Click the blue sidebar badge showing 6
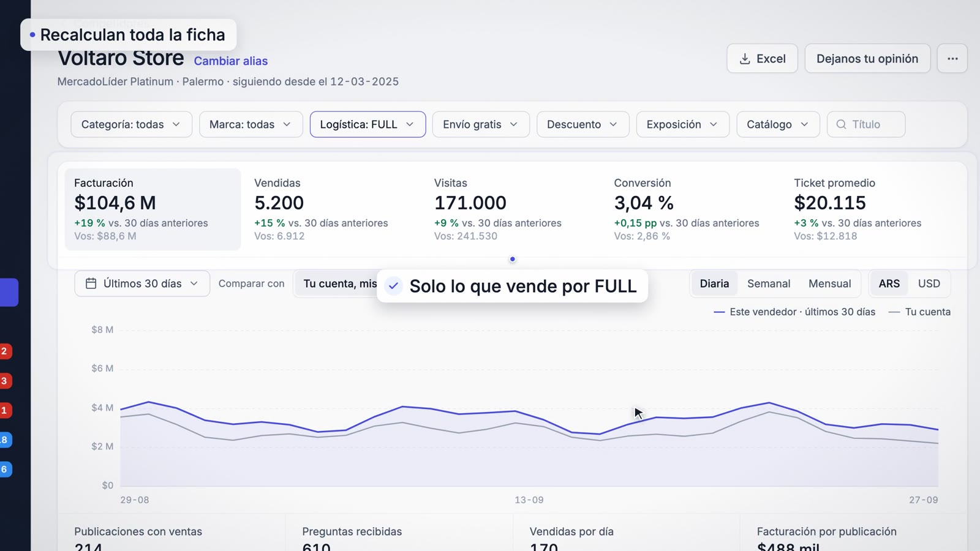This screenshot has width=980, height=551. coord(5,469)
